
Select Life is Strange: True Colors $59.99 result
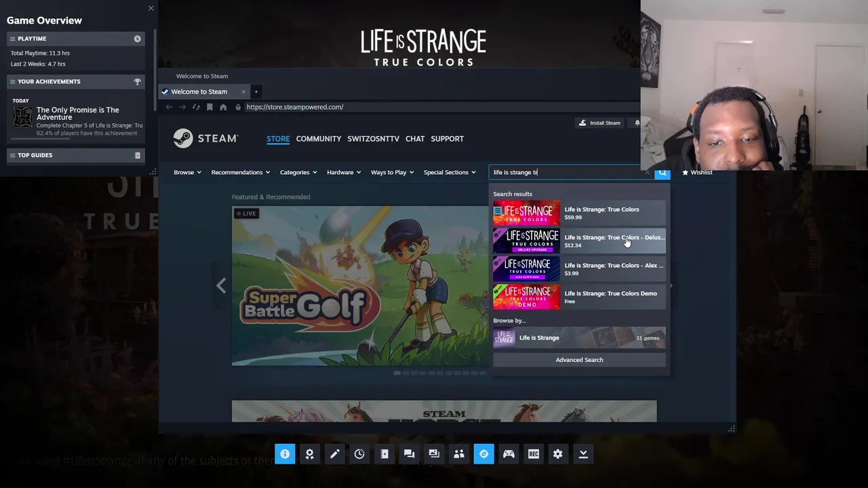579,213
